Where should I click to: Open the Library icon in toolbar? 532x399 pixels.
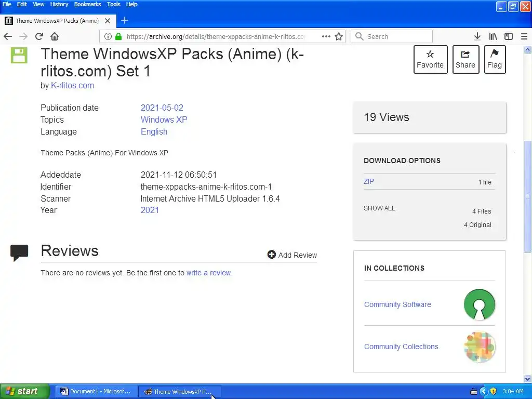pyautogui.click(x=493, y=36)
